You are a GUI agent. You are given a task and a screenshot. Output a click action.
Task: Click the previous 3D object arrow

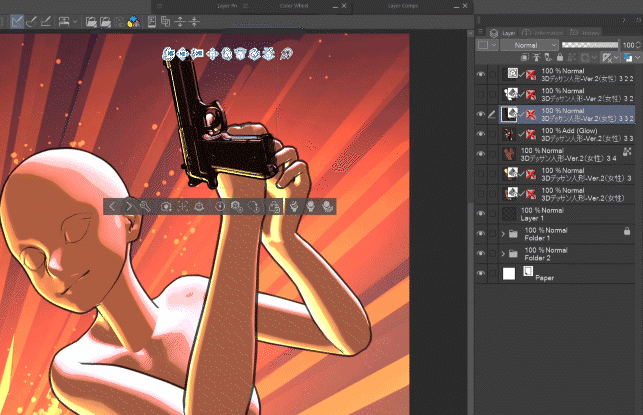112,206
